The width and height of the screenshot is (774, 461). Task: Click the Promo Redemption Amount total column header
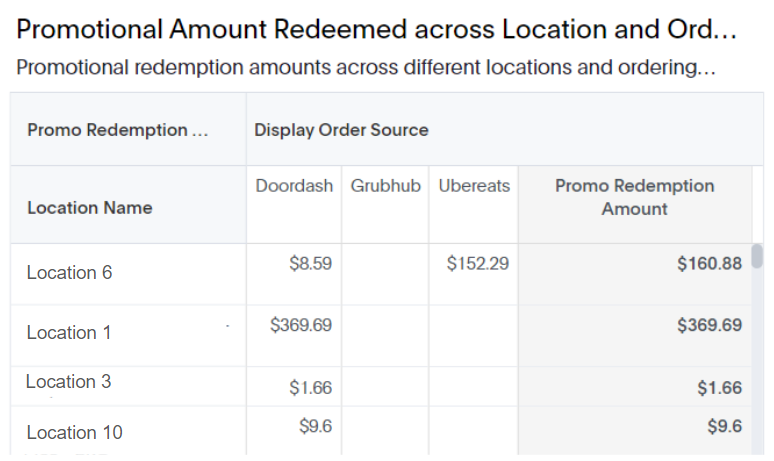click(x=634, y=197)
